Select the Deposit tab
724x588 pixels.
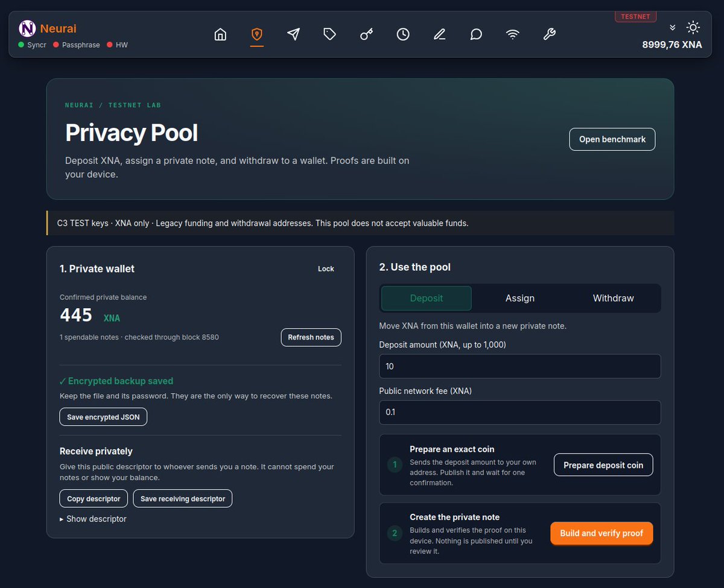click(x=427, y=298)
